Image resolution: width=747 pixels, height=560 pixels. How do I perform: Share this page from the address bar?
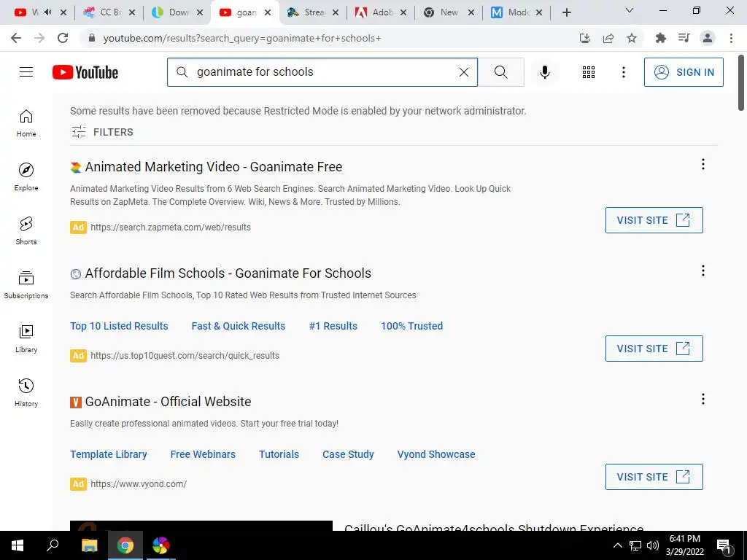608,38
